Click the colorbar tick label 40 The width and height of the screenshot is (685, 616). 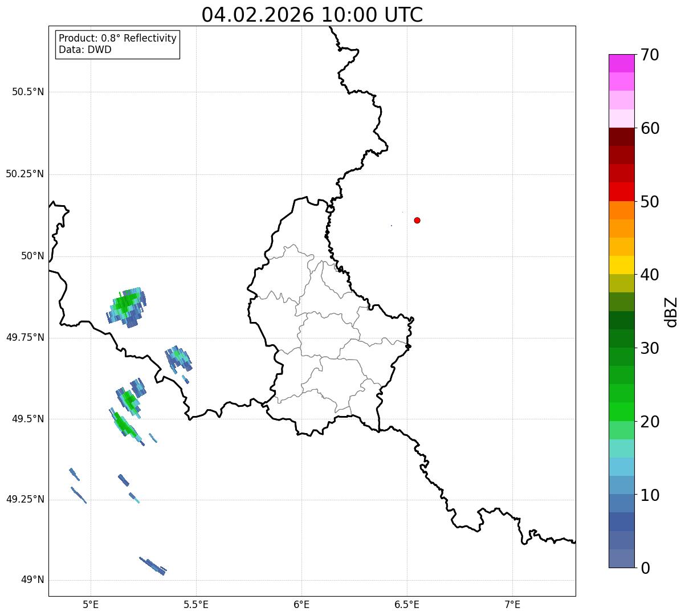(650, 275)
